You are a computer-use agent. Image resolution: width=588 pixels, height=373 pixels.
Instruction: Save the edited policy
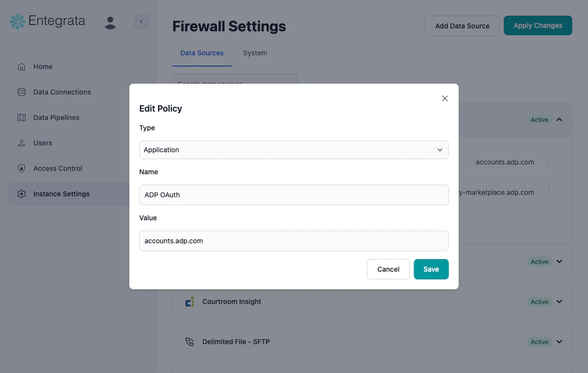(431, 269)
